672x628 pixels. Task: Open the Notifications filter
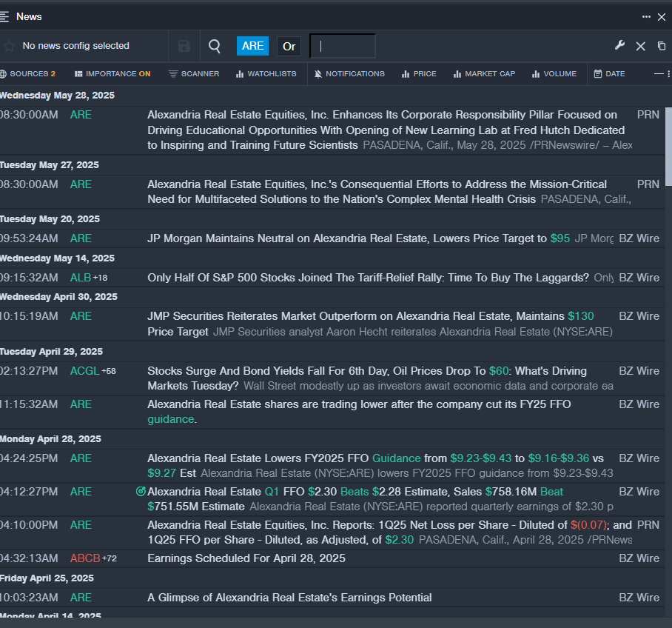click(349, 74)
